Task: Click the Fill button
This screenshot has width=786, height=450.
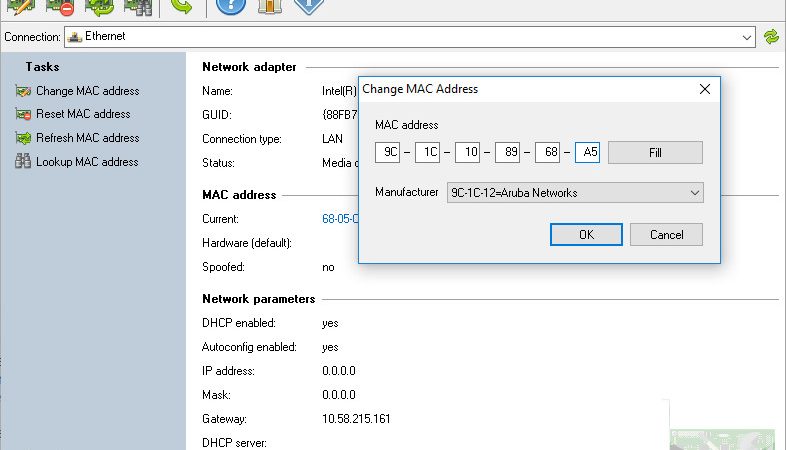Action: (x=655, y=152)
